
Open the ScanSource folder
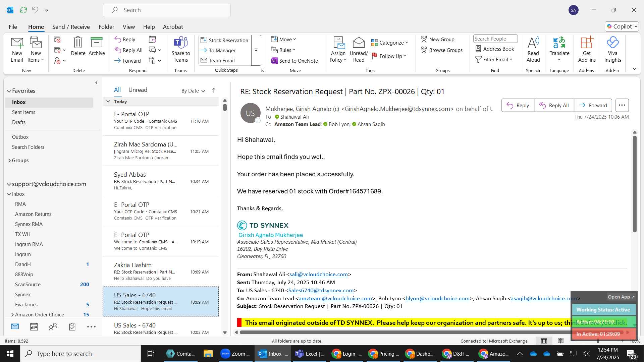point(28,285)
